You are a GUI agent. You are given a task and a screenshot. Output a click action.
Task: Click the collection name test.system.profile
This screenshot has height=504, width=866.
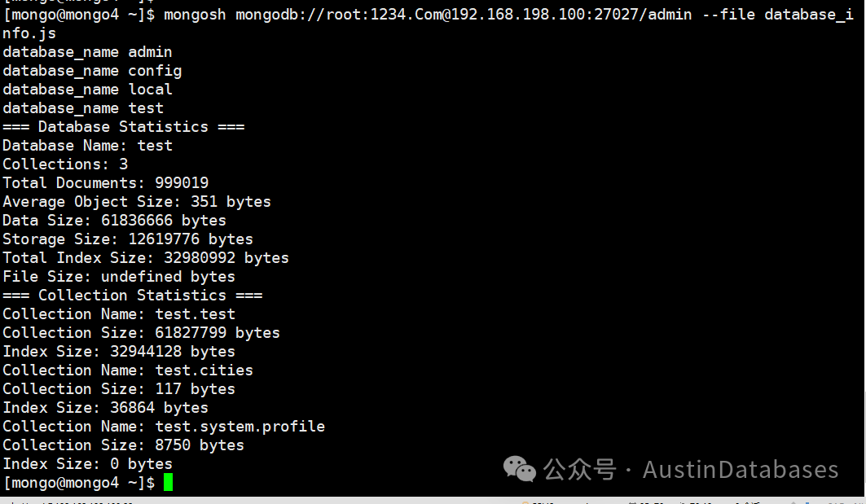tap(240, 427)
